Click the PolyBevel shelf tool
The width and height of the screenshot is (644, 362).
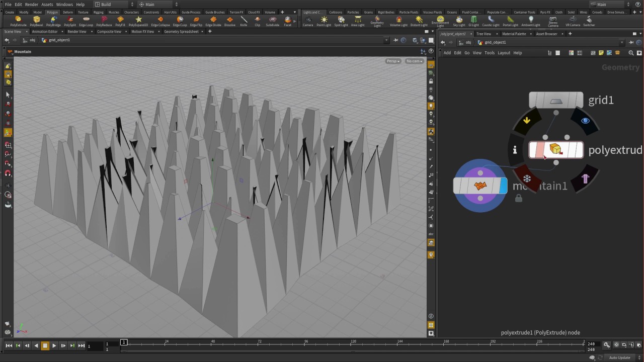click(36, 21)
